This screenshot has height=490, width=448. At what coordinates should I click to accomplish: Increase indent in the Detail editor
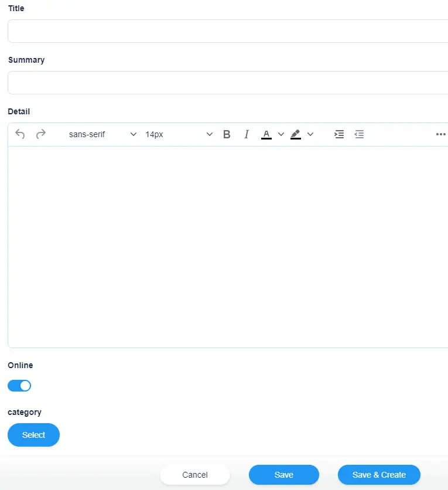click(339, 134)
